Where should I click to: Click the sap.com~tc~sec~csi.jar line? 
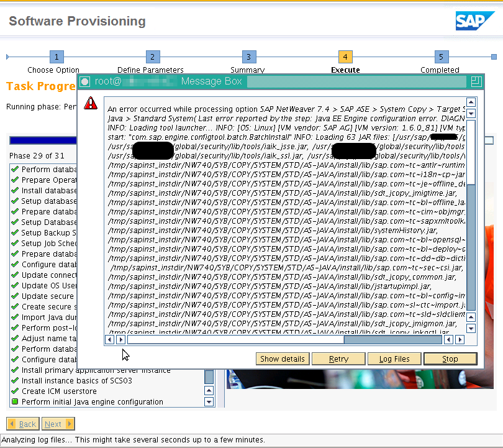tap(287, 268)
